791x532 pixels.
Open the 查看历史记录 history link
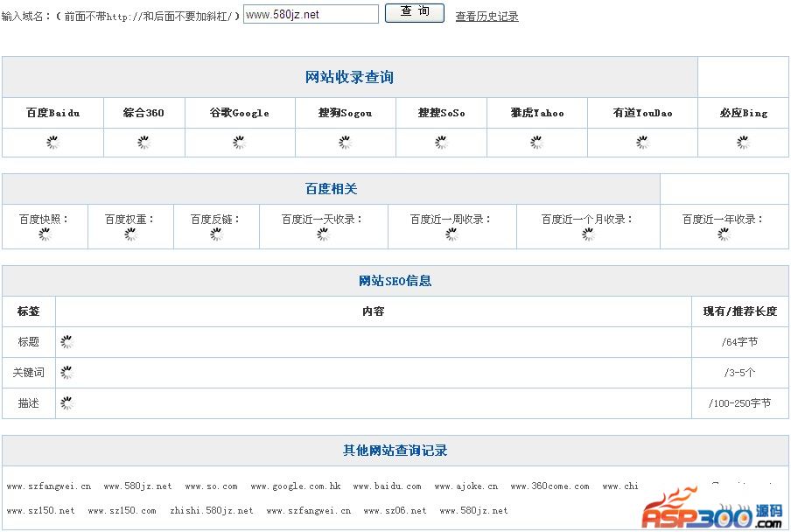coord(486,17)
